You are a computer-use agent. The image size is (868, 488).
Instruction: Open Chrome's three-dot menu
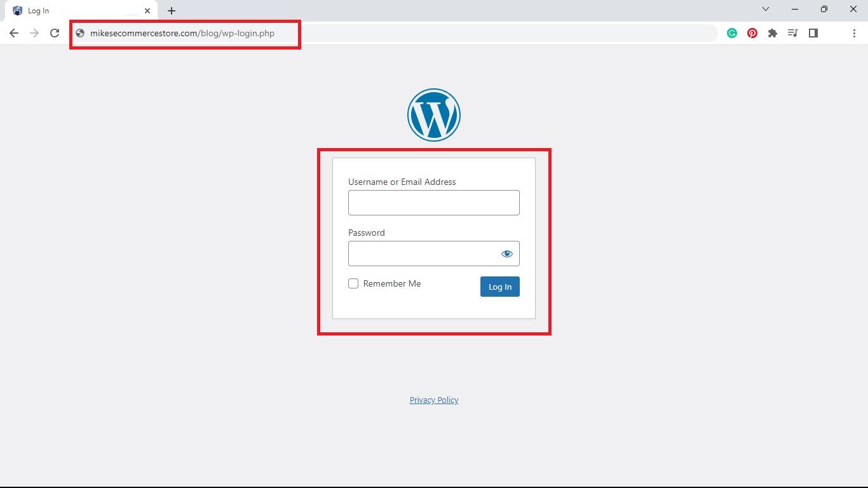tap(854, 33)
